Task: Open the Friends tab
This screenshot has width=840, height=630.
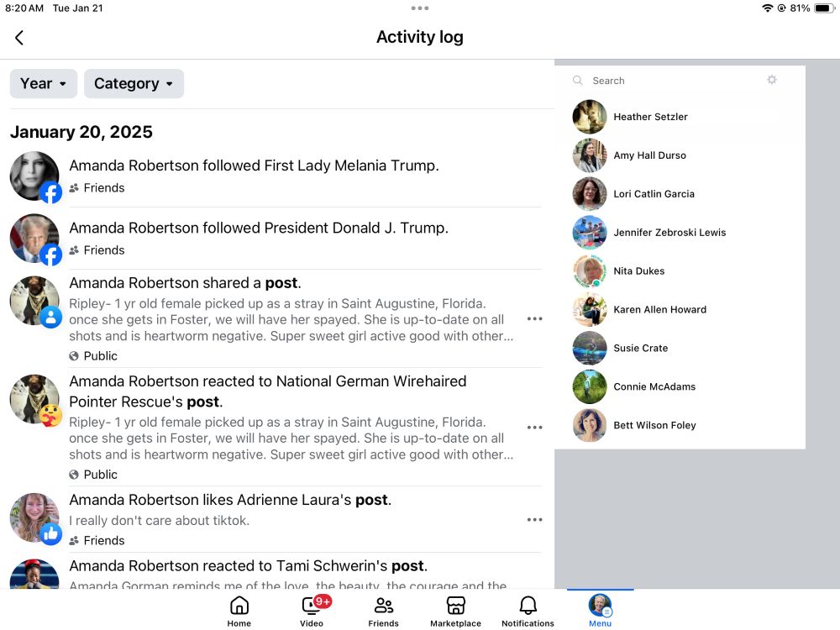Action: [384, 612]
